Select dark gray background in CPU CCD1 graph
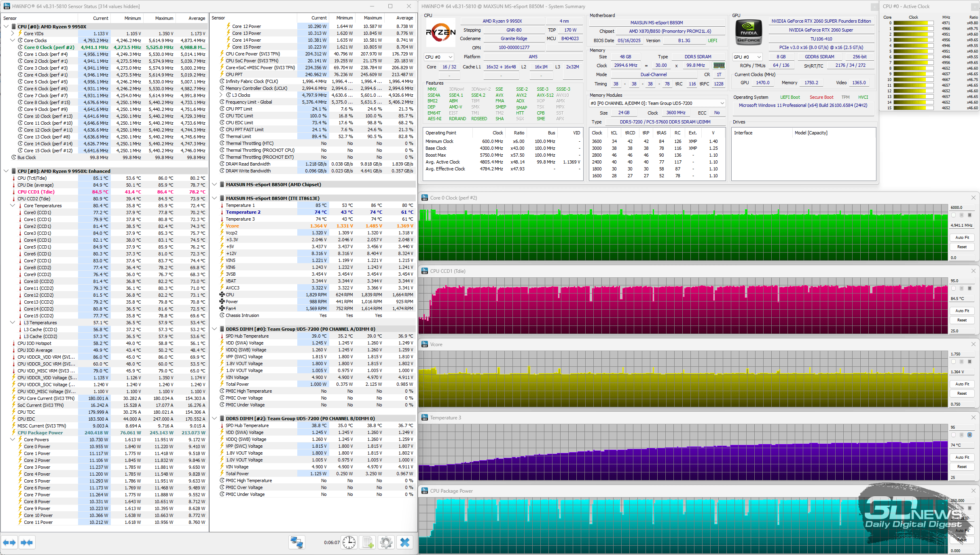This screenshot has width=980, height=555. 969,288
